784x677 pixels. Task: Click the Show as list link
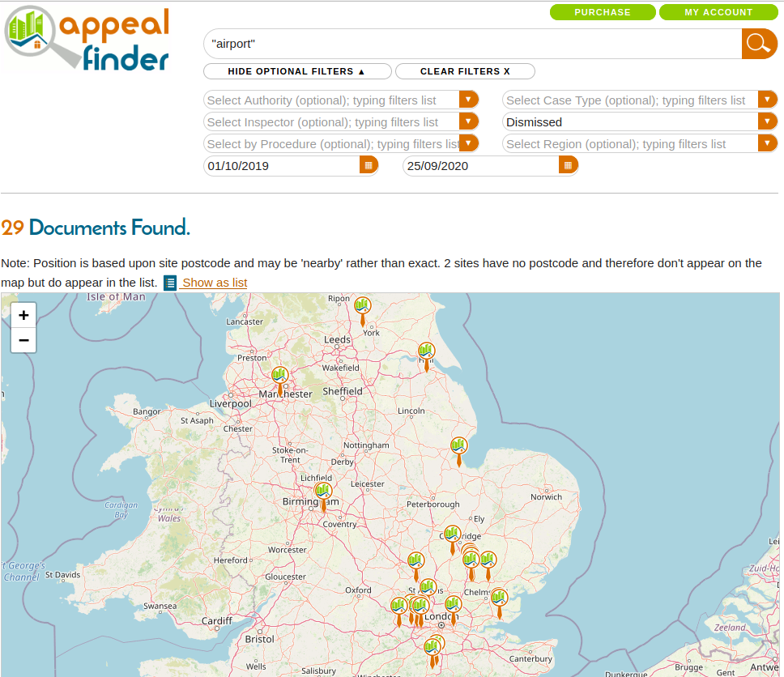pyautogui.click(x=214, y=283)
